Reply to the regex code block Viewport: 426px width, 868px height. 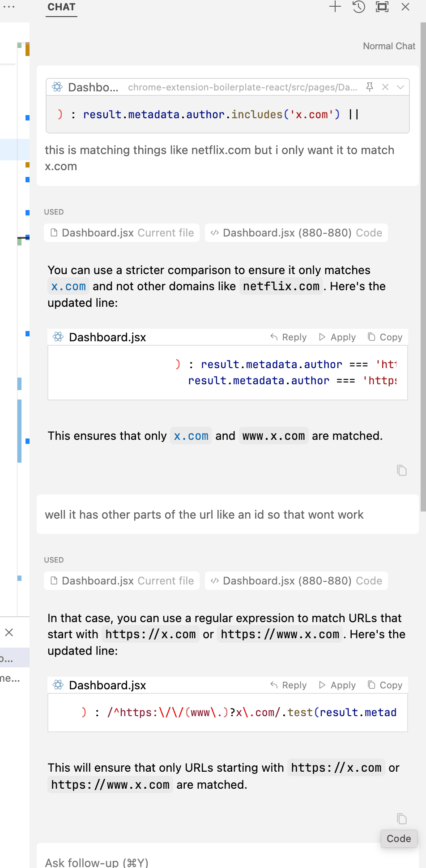(x=289, y=685)
